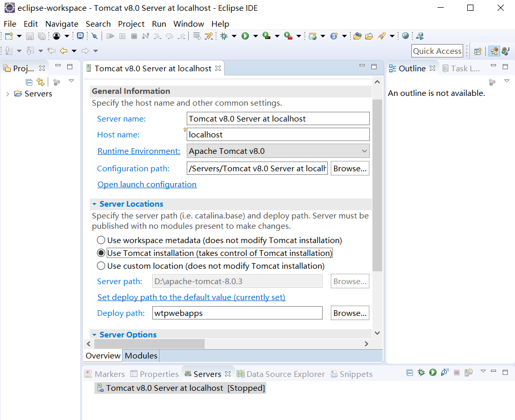The height and width of the screenshot is (420, 515).
Task: Click the Resume debug icon
Action: [x=110, y=36]
